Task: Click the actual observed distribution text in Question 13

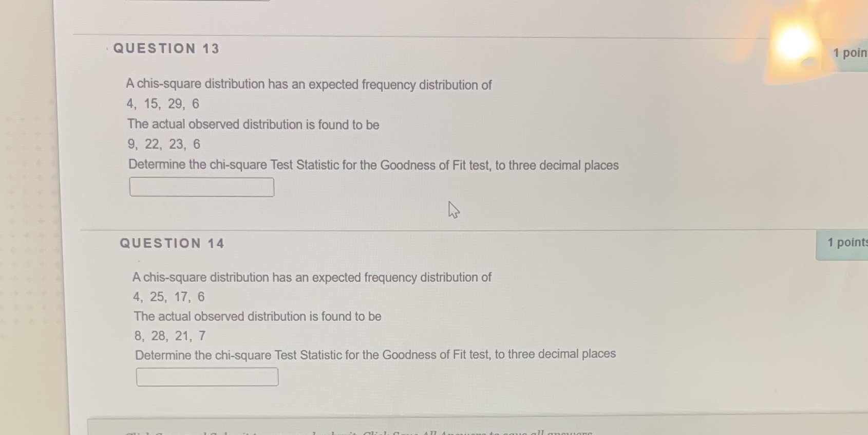Action: [x=253, y=124]
